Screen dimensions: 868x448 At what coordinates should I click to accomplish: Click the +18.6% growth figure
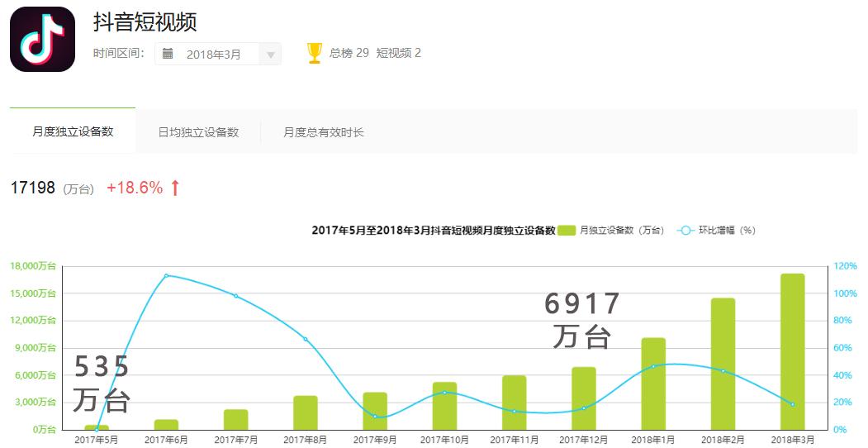point(135,188)
